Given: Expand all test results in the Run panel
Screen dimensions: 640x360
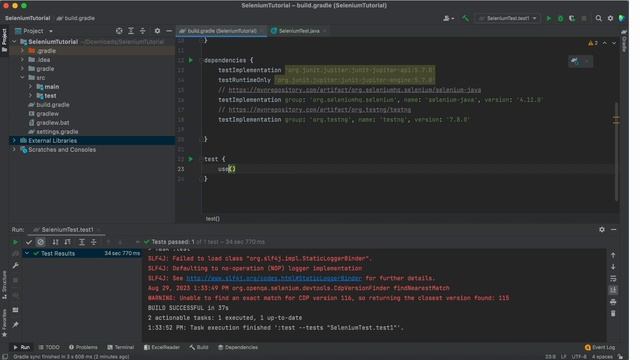Looking at the screenshot, I should (82, 242).
